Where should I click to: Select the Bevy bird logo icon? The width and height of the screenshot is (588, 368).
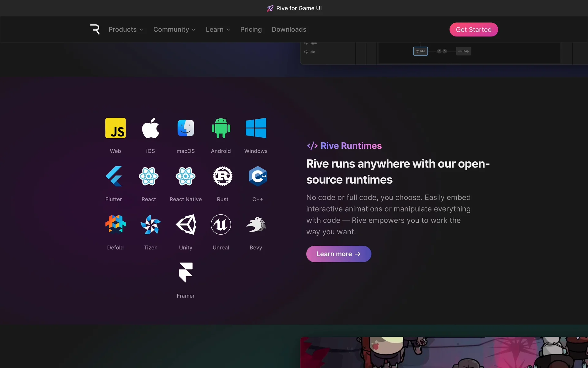point(256,224)
